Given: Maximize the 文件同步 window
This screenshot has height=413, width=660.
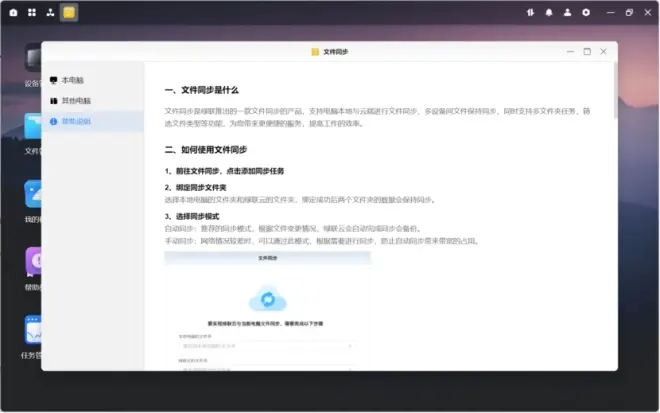Looking at the screenshot, I should [587, 51].
